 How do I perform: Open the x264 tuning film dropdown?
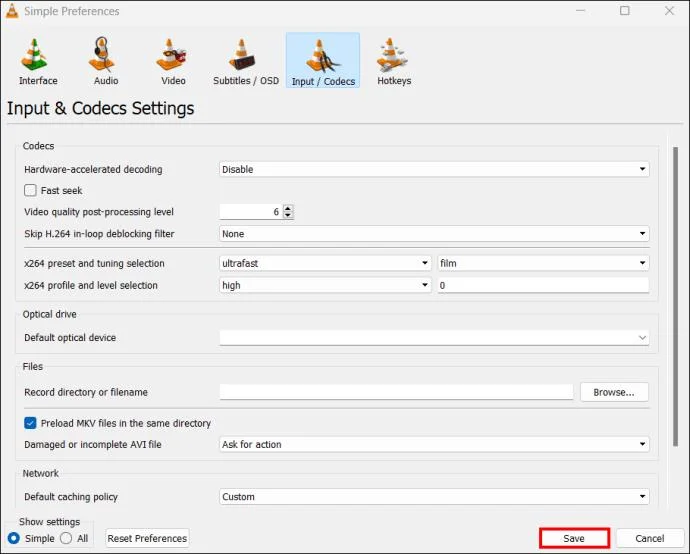coord(543,263)
